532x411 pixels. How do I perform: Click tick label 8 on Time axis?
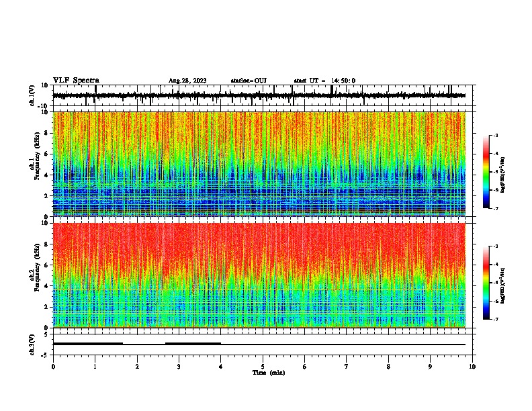point(388,367)
